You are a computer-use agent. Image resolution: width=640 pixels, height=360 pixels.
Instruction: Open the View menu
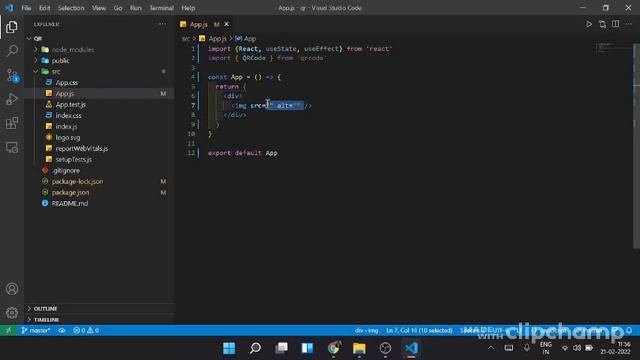(x=99, y=8)
